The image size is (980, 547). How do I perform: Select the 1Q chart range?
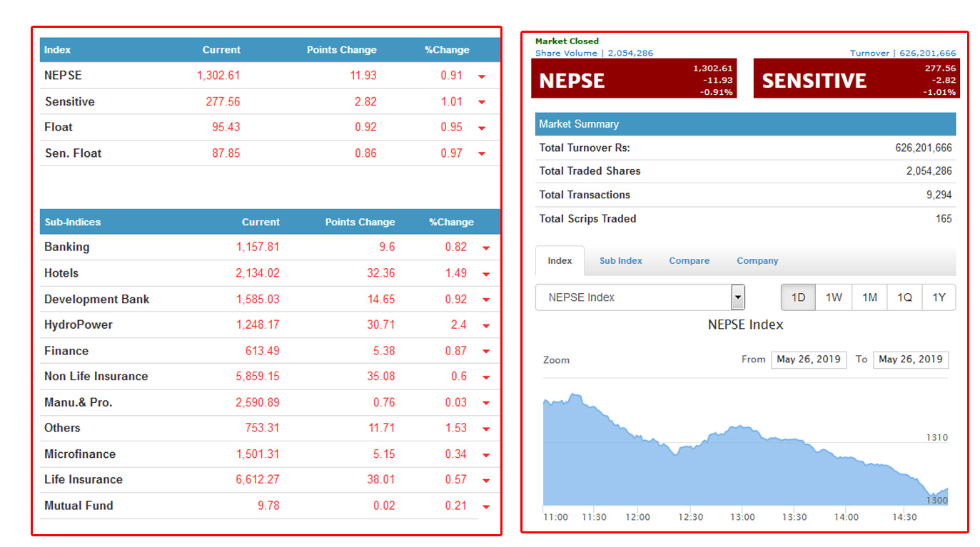(904, 297)
